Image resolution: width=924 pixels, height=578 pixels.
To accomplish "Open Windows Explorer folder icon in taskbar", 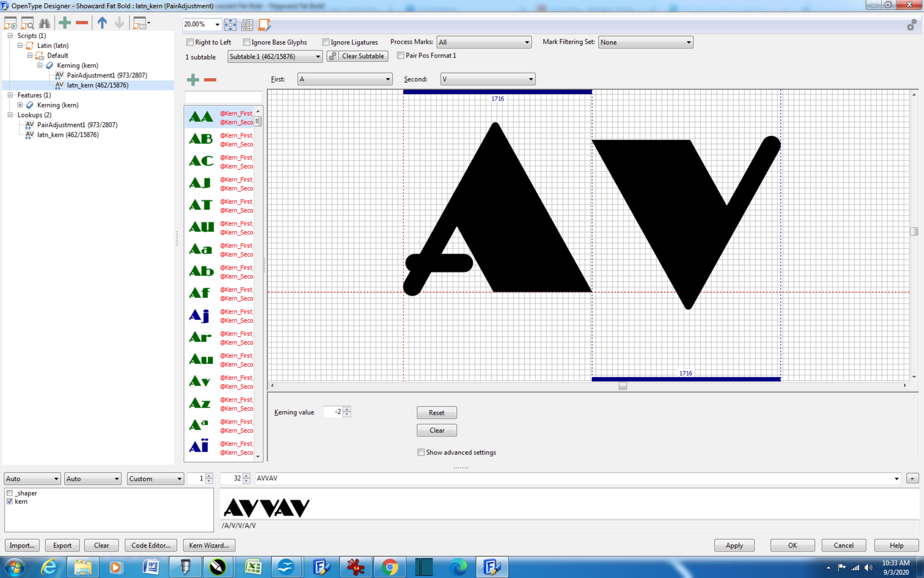I will coord(83,567).
